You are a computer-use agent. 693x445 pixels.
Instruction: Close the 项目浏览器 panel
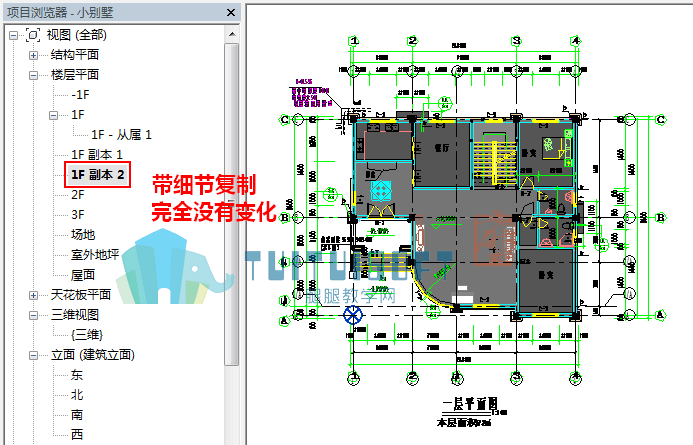231,12
